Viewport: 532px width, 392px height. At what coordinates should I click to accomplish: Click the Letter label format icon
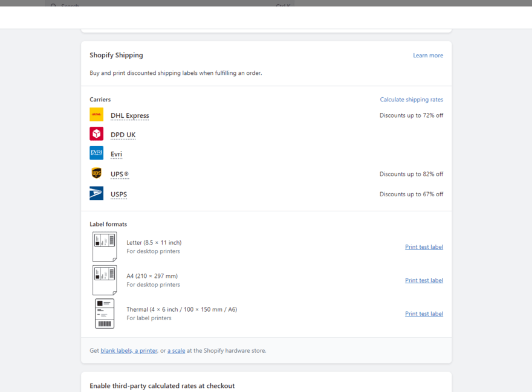click(105, 246)
